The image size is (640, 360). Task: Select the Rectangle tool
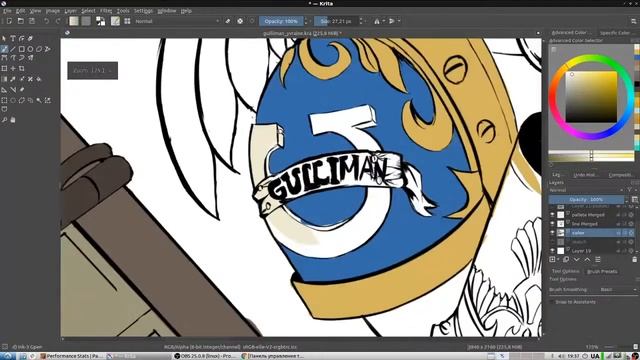22,49
